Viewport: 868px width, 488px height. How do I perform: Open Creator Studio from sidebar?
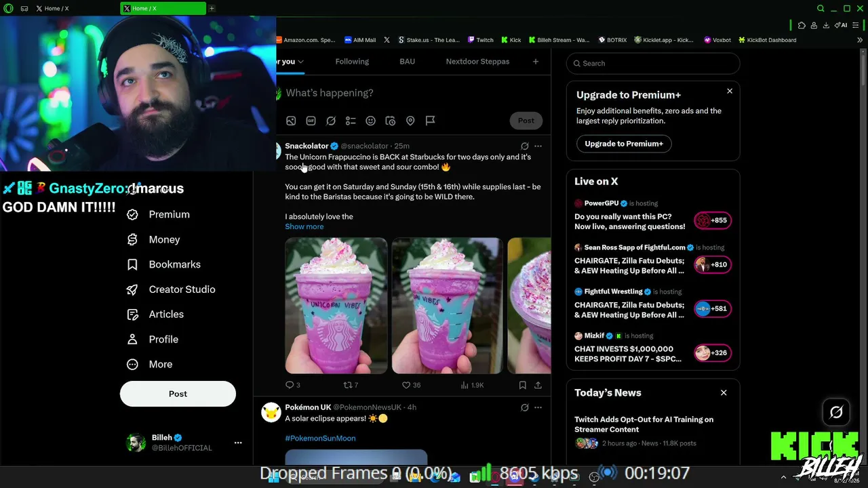coord(171,290)
